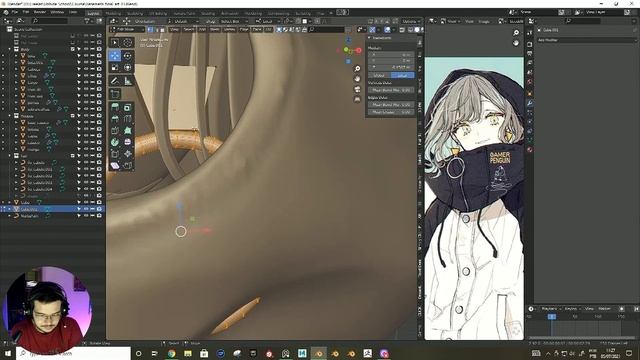Adjust Edges Data Mean Crease slider
The width and height of the screenshot is (640, 360).
(x=391, y=112)
